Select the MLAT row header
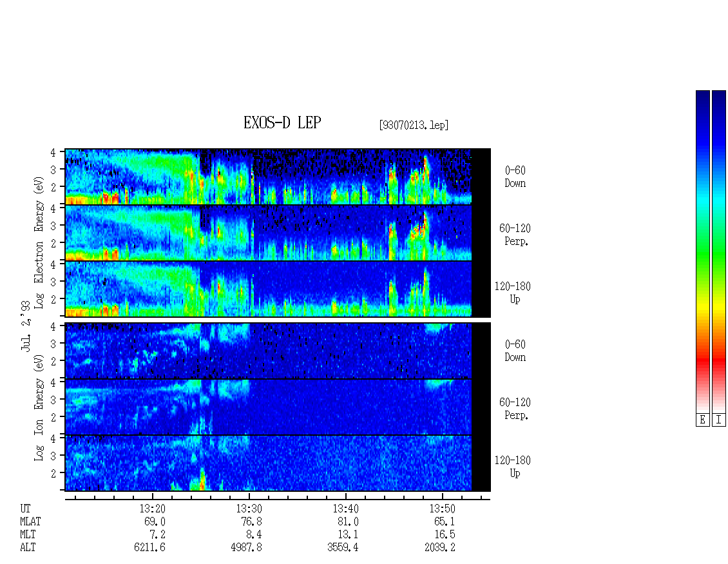Viewport: 728px width, 564px height. (x=30, y=521)
